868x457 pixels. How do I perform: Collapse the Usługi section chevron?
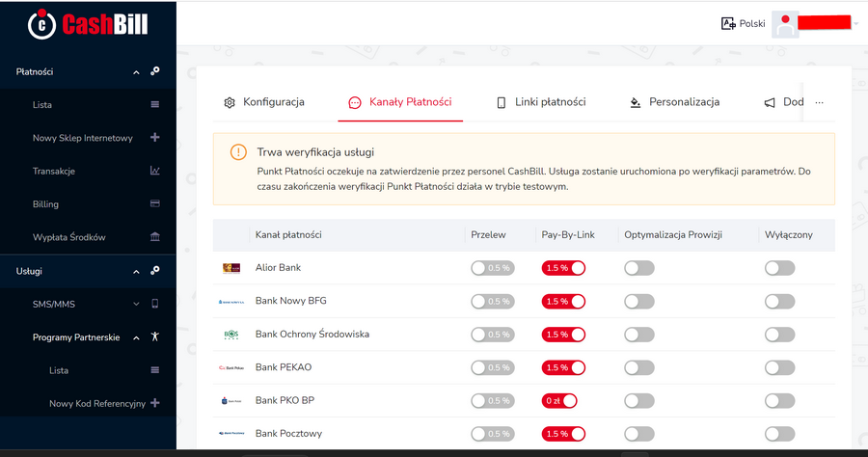pyautogui.click(x=136, y=272)
